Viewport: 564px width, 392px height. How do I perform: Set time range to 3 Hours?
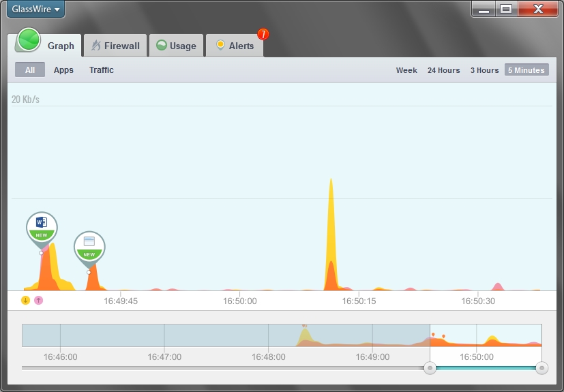click(484, 70)
